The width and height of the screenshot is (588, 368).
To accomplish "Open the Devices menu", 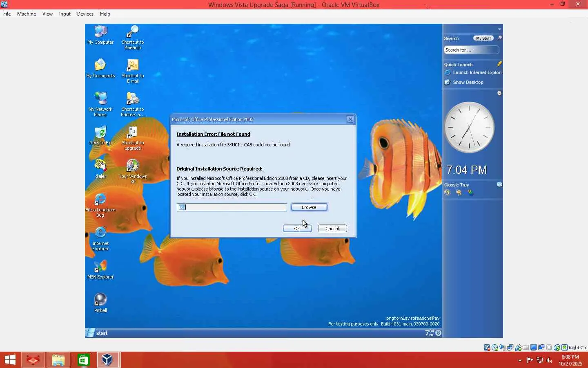I will pos(85,14).
